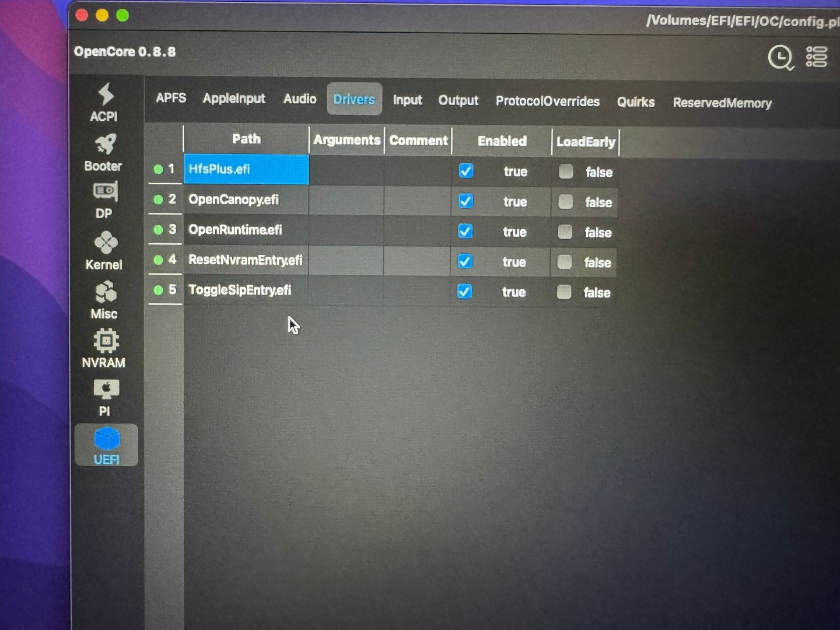Minimize the window with the yellow button
Viewport: 840px width, 630px height.
(102, 15)
